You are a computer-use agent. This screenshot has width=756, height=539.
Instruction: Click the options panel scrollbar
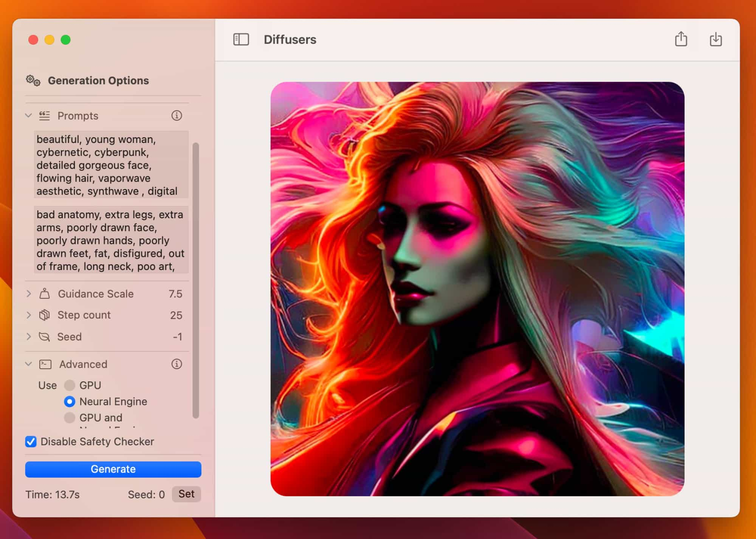point(195,281)
